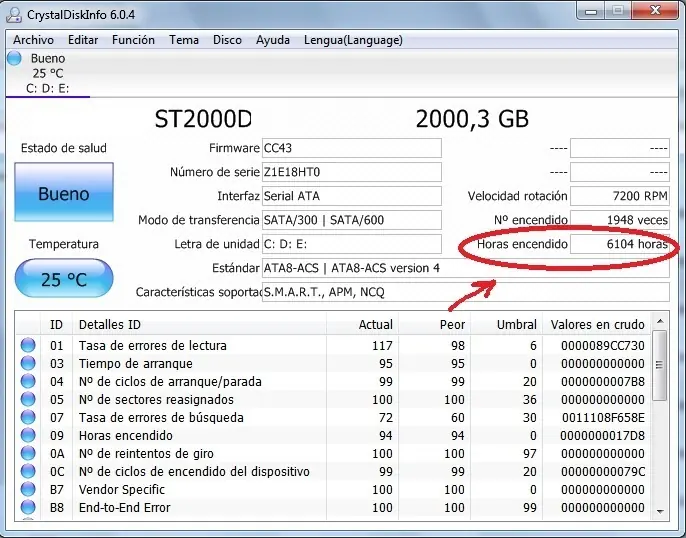Click the Estándar field ATA8-ACS
This screenshot has height=538, width=686.
[x=466, y=268]
